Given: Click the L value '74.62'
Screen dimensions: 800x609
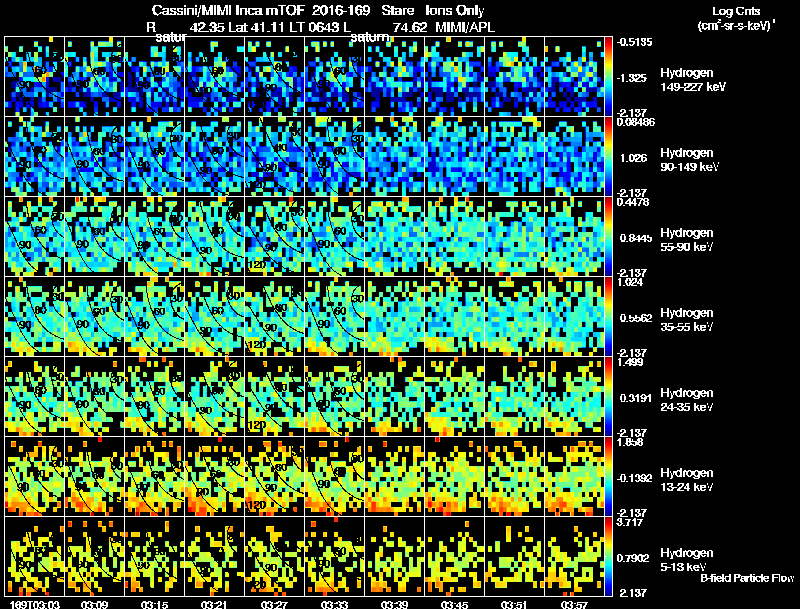Looking at the screenshot, I should pyautogui.click(x=411, y=27).
